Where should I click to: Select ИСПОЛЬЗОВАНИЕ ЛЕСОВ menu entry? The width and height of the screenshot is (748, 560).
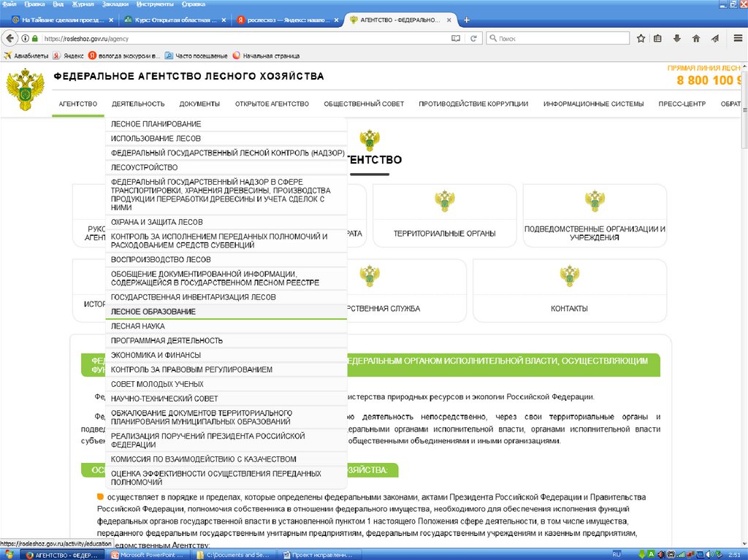coord(226,138)
